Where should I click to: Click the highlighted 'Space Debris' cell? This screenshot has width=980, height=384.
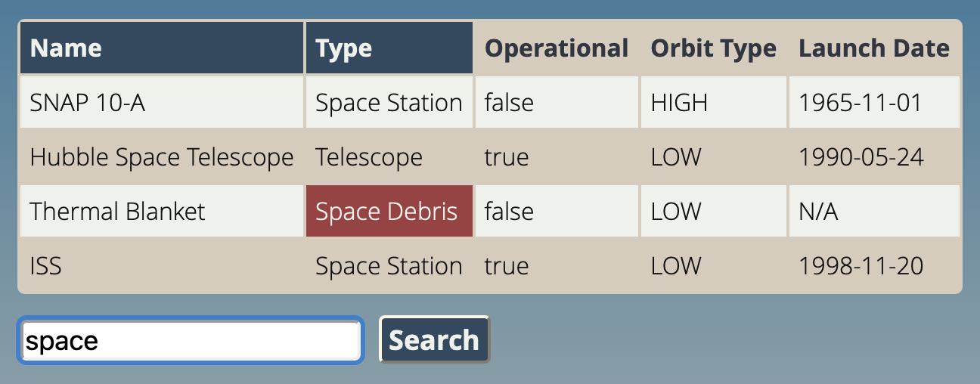(389, 211)
